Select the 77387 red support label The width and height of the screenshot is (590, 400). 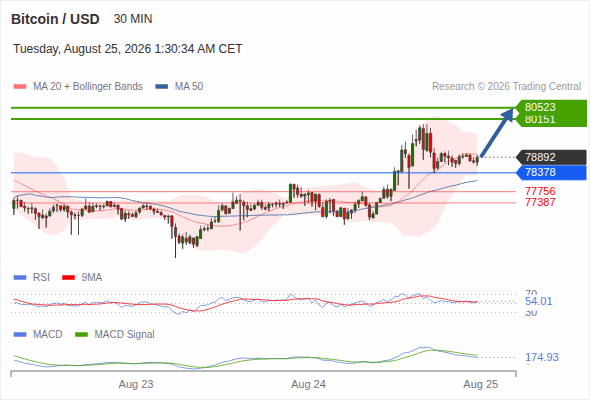pyautogui.click(x=540, y=202)
